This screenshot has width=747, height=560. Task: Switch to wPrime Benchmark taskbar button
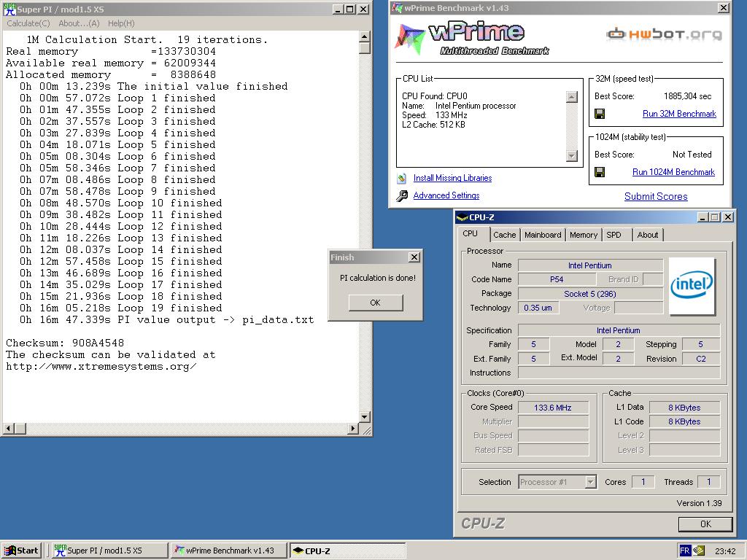click(228, 551)
